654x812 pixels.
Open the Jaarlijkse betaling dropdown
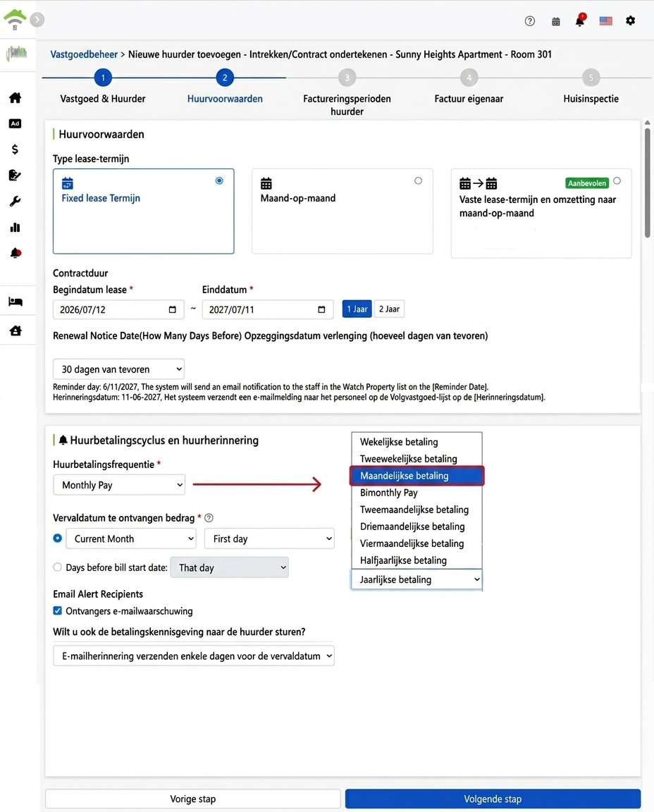(417, 579)
